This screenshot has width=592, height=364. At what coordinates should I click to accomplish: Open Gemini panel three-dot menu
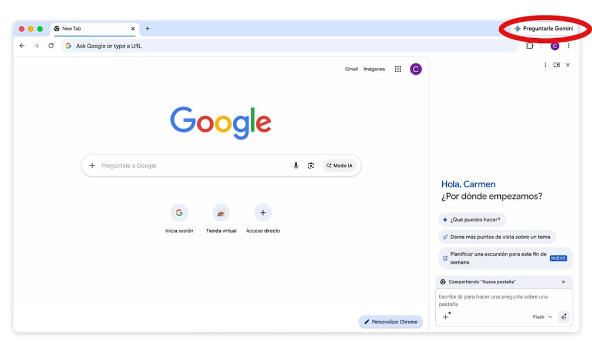point(545,65)
